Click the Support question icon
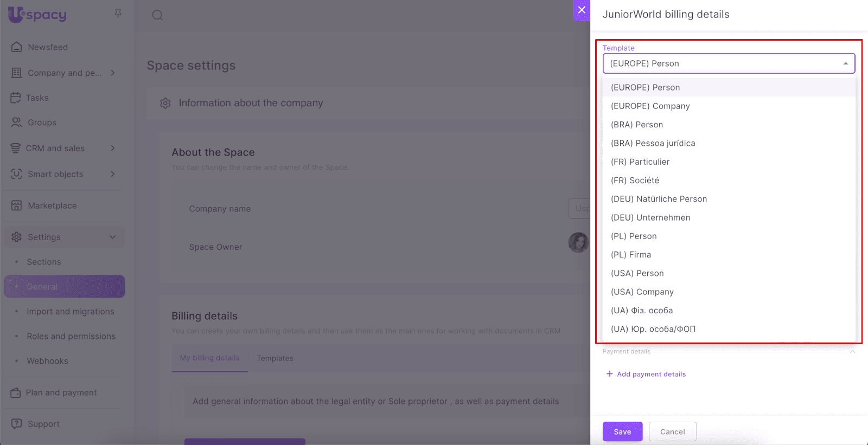 (x=17, y=424)
